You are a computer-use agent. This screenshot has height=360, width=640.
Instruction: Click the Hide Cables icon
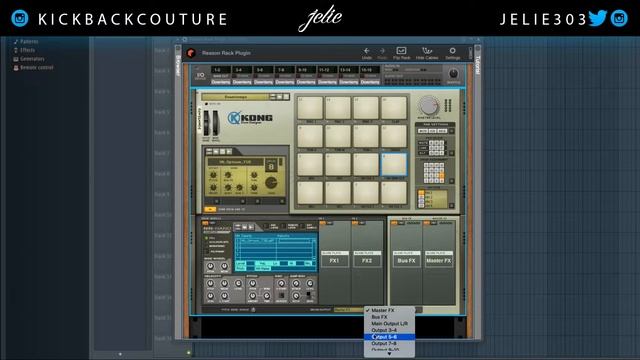[x=427, y=51]
